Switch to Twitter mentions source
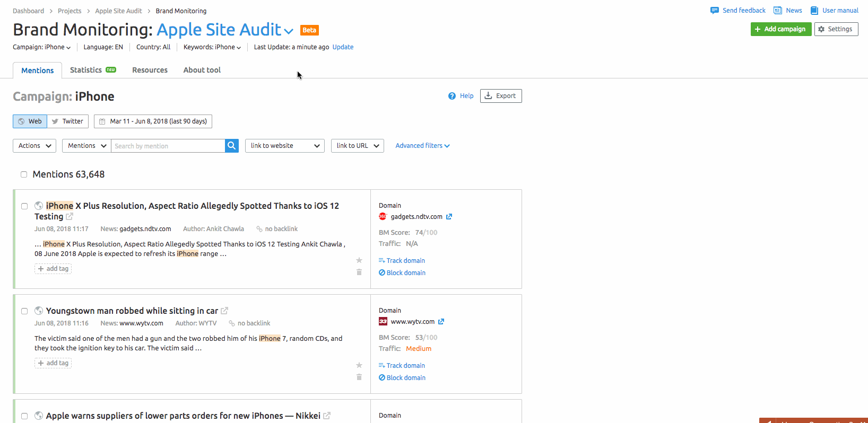 (68, 121)
